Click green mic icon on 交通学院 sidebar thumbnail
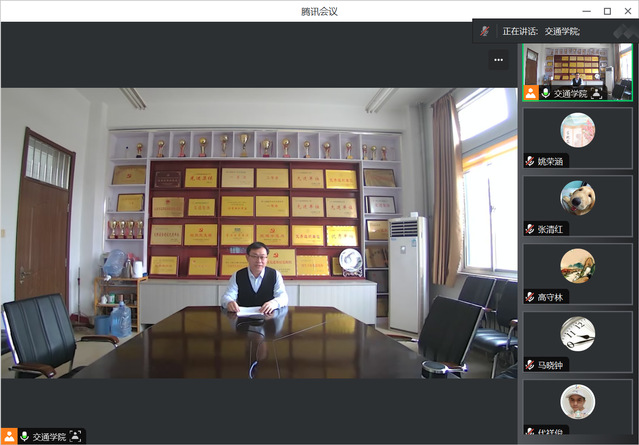Viewport: 639px width, 445px height. point(546,93)
